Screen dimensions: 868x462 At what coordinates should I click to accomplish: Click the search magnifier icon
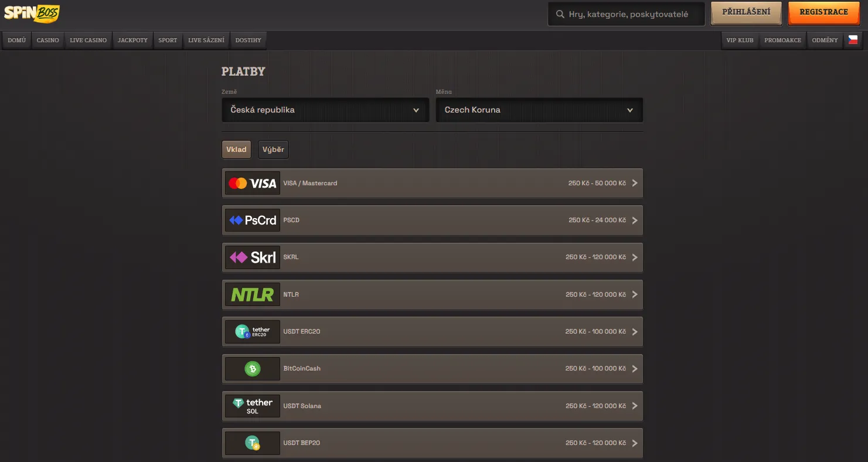(560, 14)
